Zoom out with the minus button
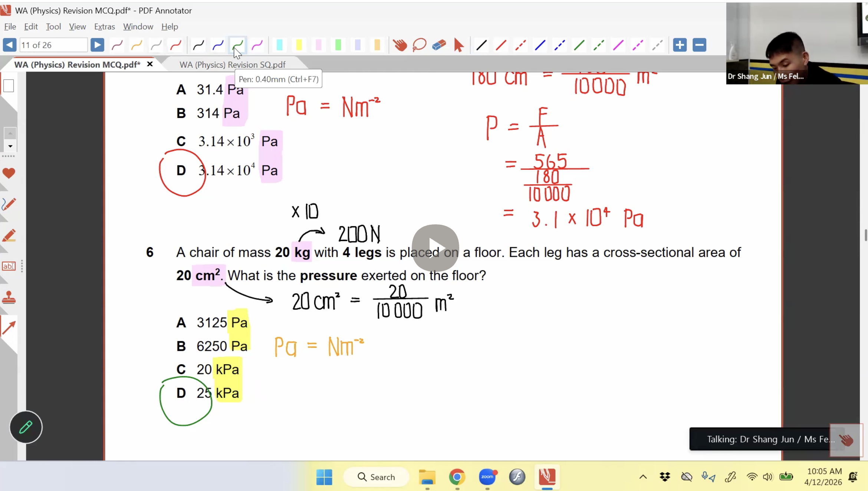This screenshot has width=868, height=491. 700,45
